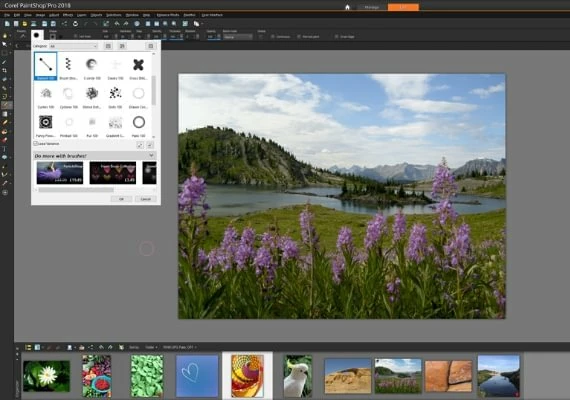The width and height of the screenshot is (570, 400).
Task: Toggle the Save Variance checkbox
Action: pos(36,144)
